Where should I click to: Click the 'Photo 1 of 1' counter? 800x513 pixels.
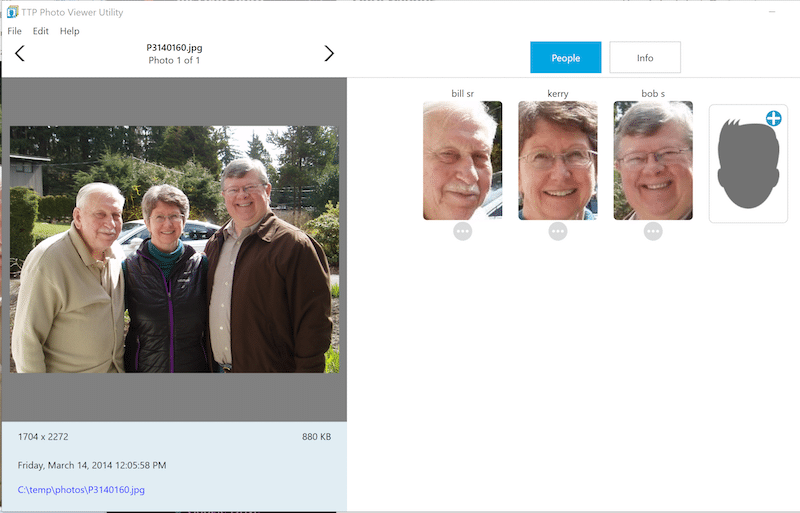click(x=174, y=60)
